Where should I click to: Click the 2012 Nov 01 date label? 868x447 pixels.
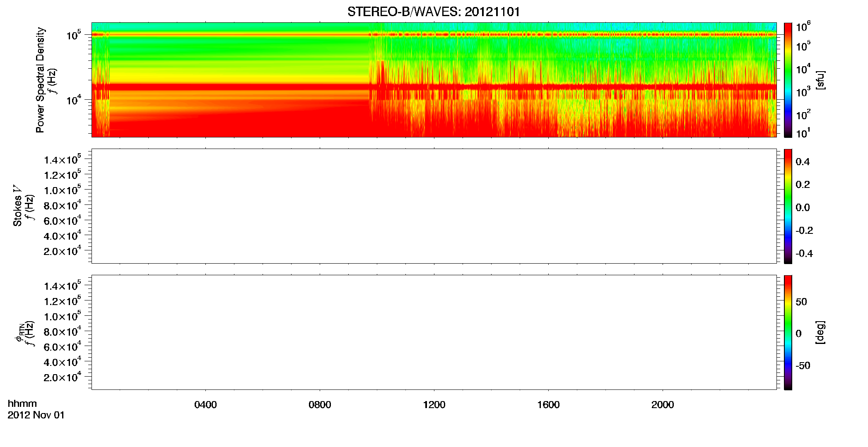click(36, 415)
